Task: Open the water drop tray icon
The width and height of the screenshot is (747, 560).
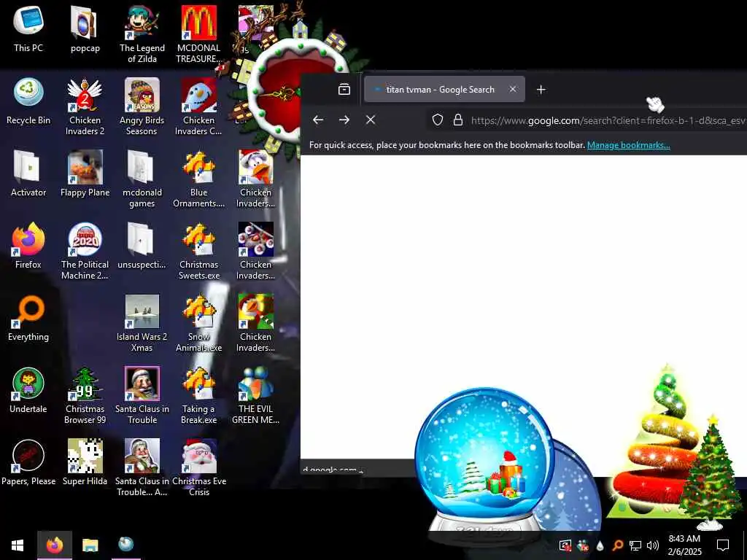Action: (600, 545)
